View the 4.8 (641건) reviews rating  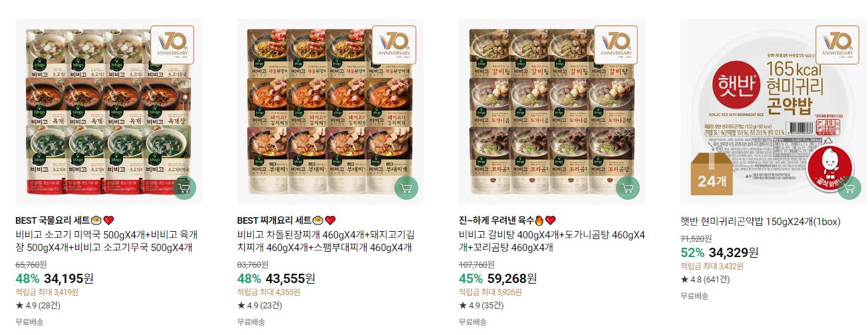pyautogui.click(x=705, y=279)
